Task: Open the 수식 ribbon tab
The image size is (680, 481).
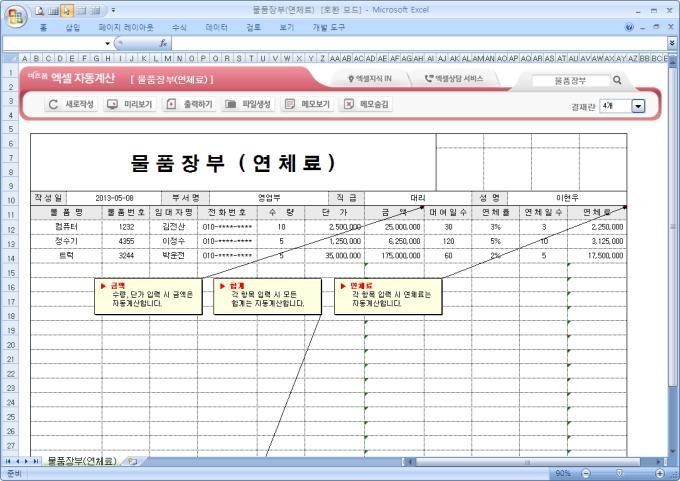Action: tap(179, 28)
